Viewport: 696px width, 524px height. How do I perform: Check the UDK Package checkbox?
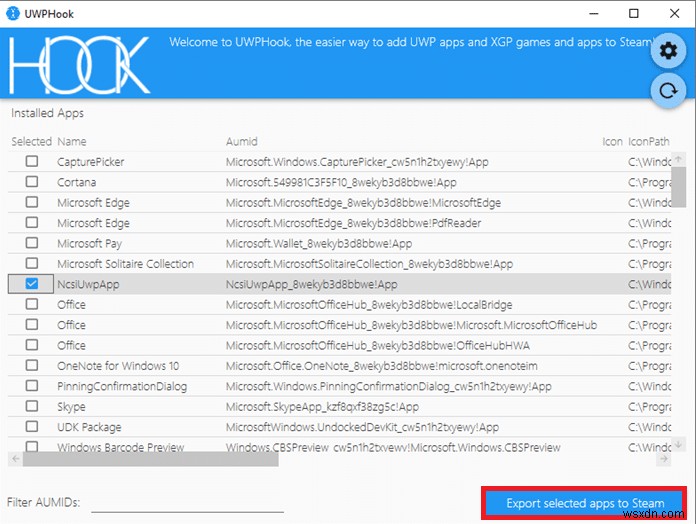[32, 426]
